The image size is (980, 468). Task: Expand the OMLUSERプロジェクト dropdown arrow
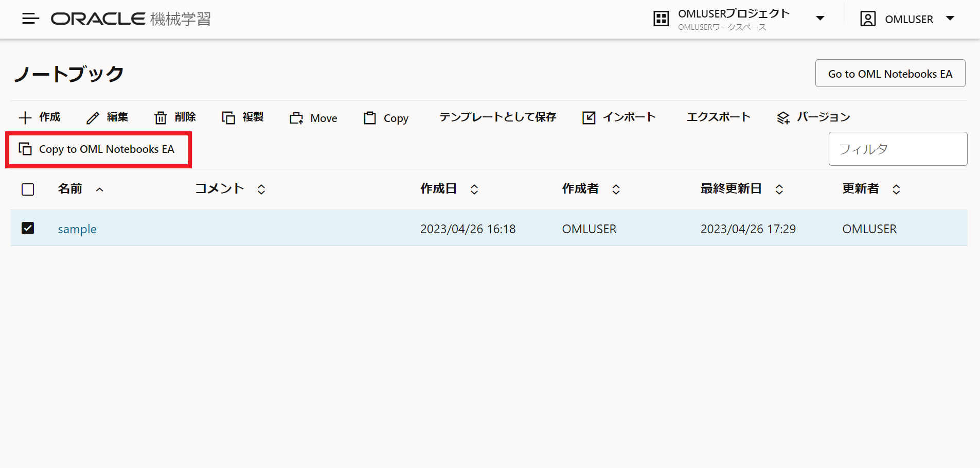tap(820, 19)
